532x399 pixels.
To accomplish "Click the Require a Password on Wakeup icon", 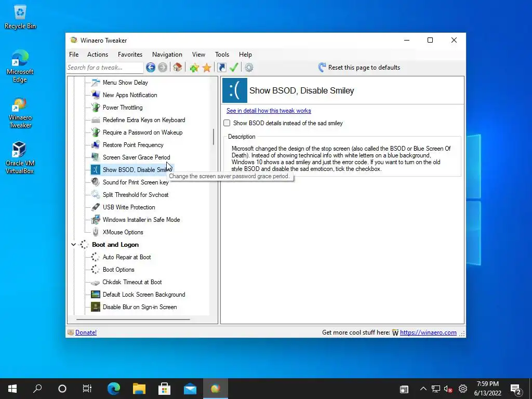I will tap(96, 132).
